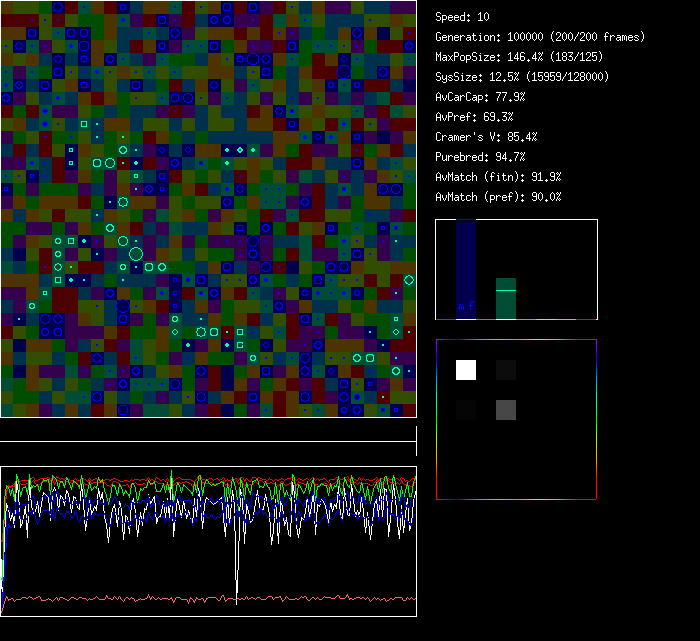This screenshot has height=641, width=700.
Task: Click the AvMatch (fitn) 91.9% line
Action: point(498,177)
